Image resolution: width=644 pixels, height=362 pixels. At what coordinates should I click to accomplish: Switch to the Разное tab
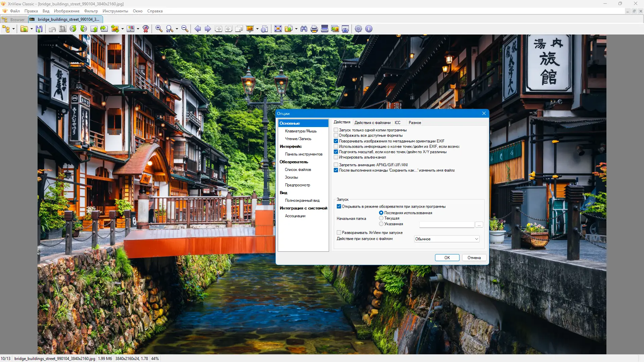[415, 123]
